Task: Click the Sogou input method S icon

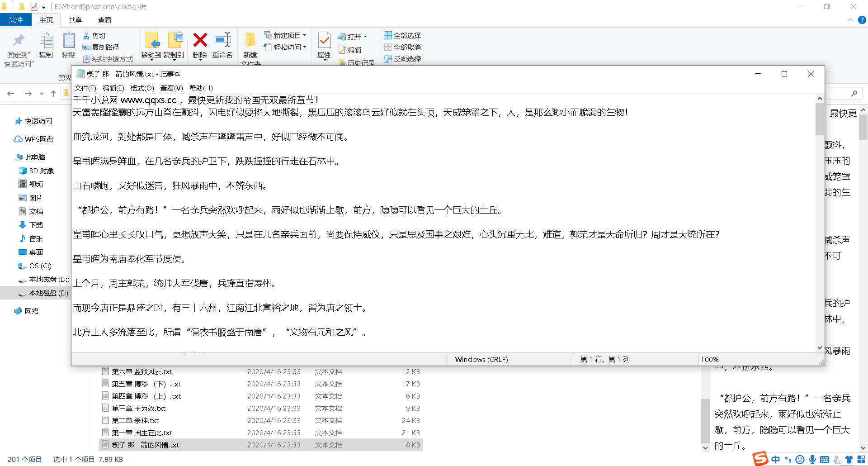Action: pos(761,459)
